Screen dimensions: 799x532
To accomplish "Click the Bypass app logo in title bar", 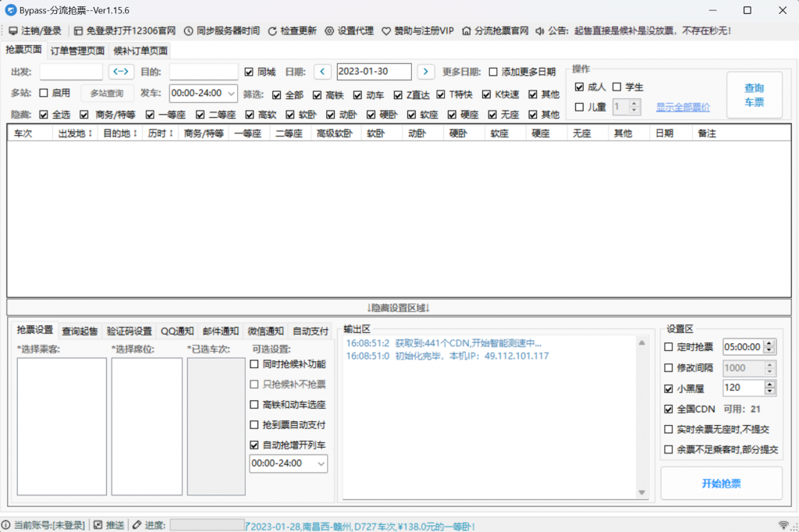I will 10,10.
